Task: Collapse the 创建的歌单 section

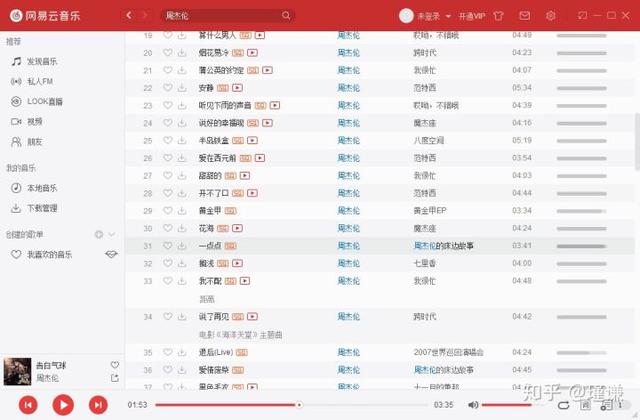Action: (x=111, y=234)
